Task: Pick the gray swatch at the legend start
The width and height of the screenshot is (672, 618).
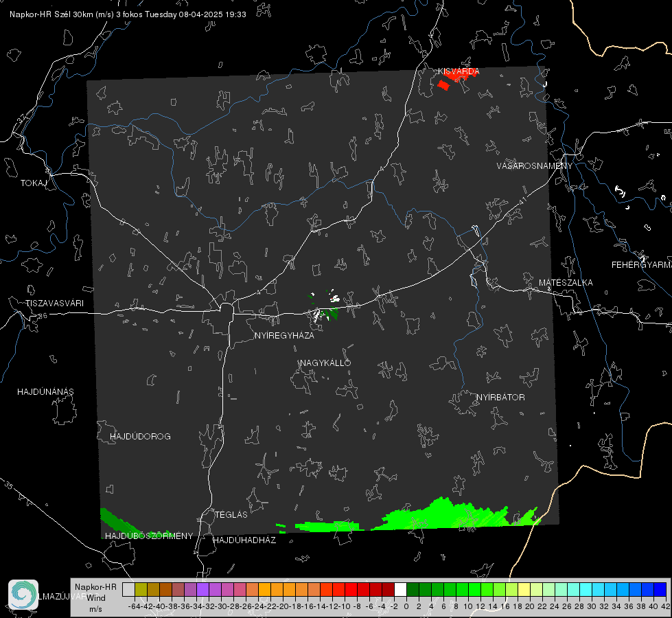Action: (128, 590)
